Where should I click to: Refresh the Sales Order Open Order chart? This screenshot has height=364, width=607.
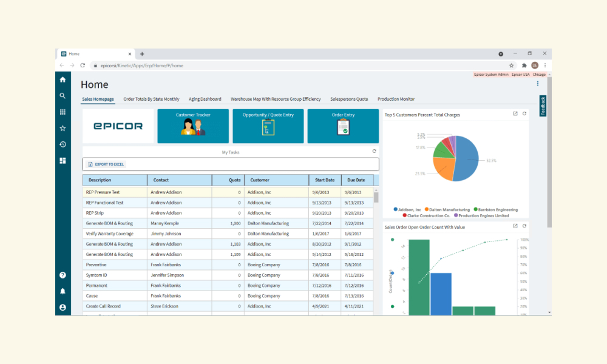click(x=524, y=226)
